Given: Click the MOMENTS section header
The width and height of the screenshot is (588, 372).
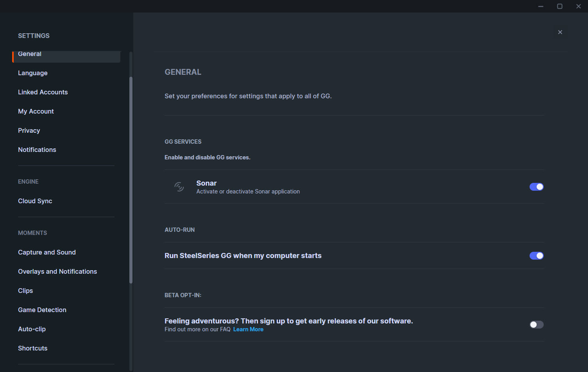Looking at the screenshot, I should click(x=33, y=233).
